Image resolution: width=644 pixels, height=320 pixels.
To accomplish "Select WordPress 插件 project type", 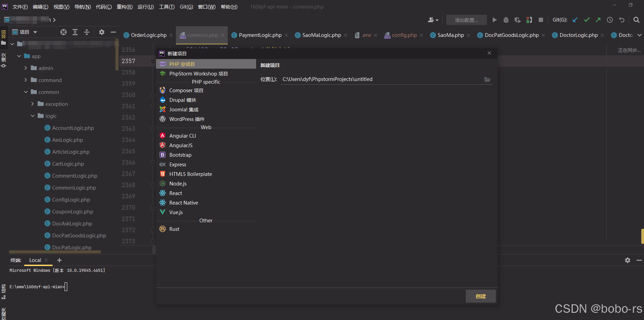I will pos(206,119).
